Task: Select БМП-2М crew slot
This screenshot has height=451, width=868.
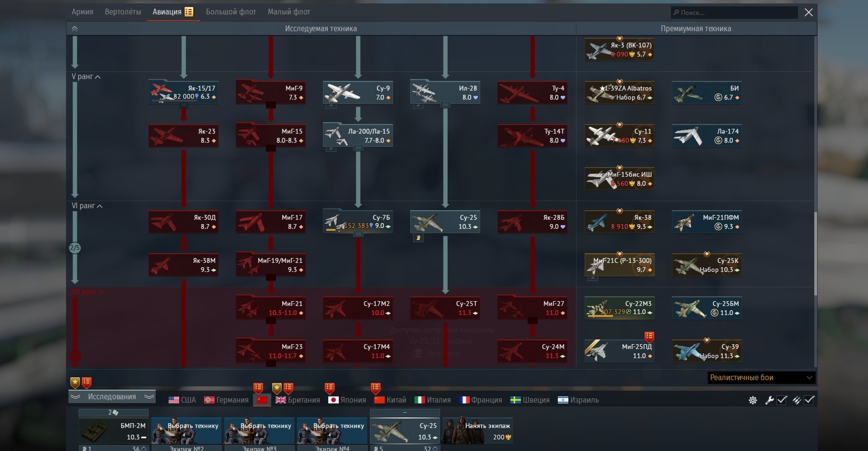Action: click(114, 431)
